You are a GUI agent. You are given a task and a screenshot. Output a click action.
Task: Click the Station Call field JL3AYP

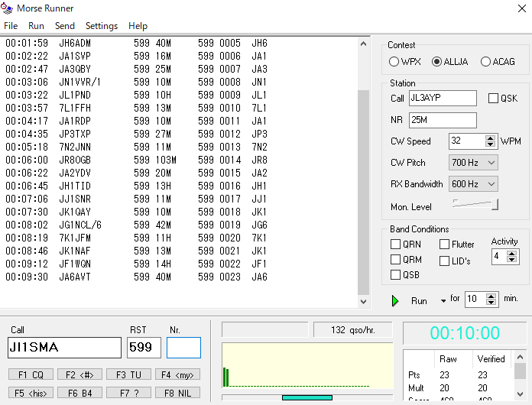click(443, 99)
